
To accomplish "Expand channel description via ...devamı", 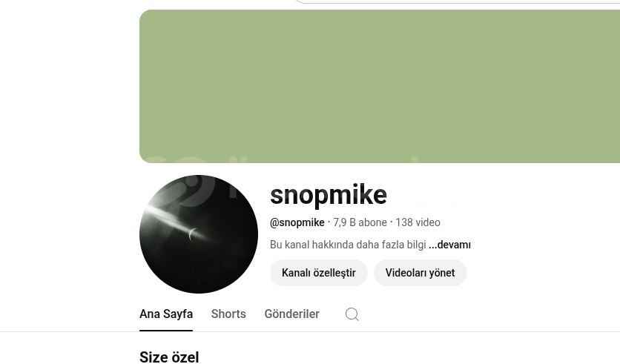I will pos(449,245).
